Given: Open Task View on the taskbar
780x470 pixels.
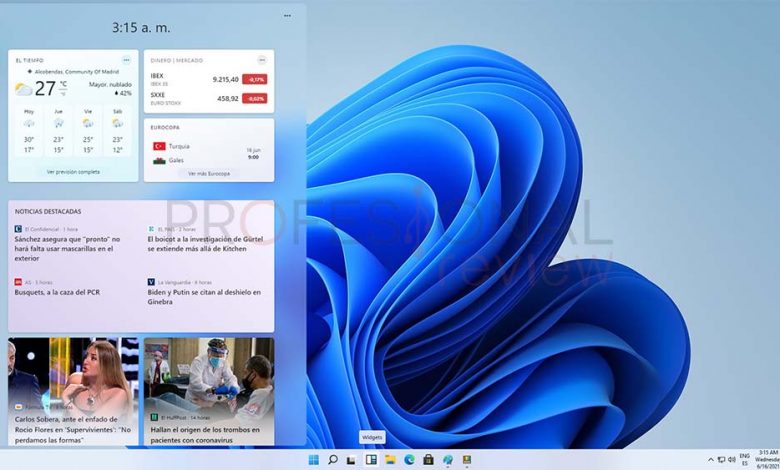Looking at the screenshot, I should pos(351,460).
